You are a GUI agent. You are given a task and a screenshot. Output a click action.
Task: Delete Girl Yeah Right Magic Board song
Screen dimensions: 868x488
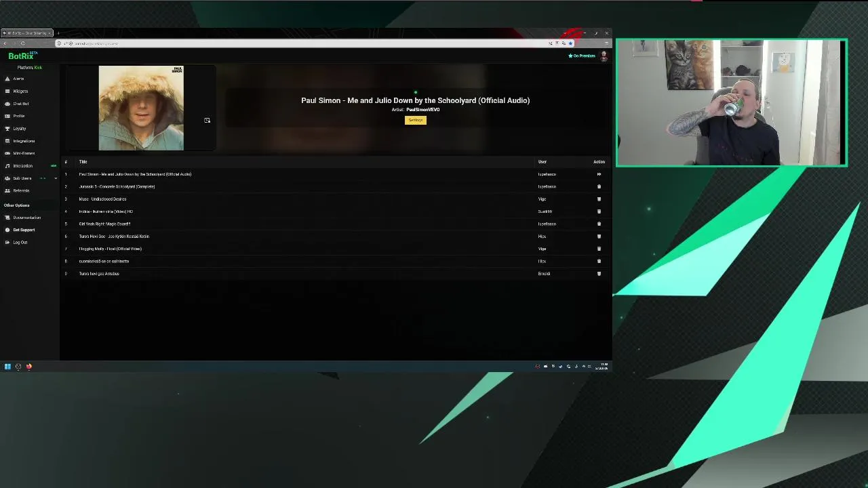(599, 224)
